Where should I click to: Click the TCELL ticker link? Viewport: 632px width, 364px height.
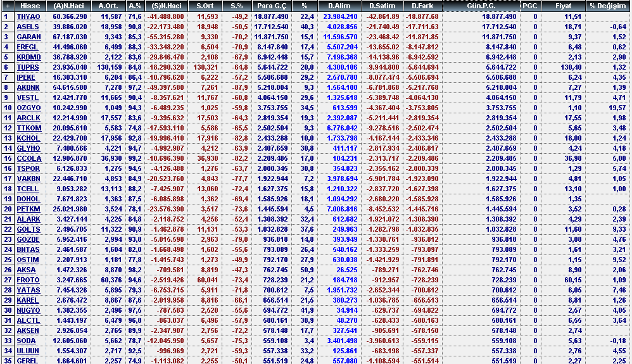pos(28,189)
